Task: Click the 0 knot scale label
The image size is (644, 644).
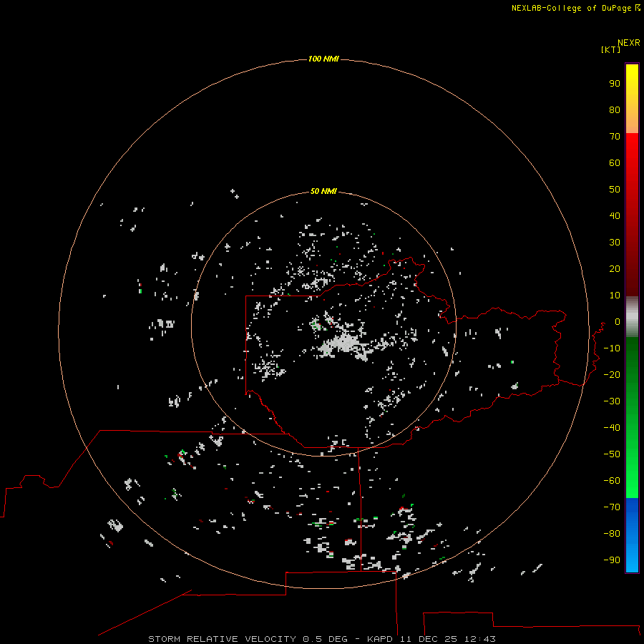Action: 618,321
